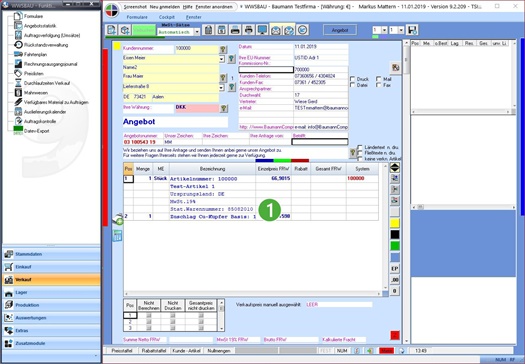Check the Ländertext n. dru. option

[x=360, y=147]
